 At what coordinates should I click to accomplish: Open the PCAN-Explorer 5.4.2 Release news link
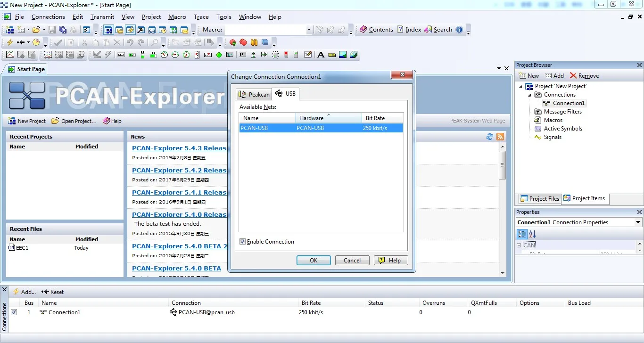[180, 171]
